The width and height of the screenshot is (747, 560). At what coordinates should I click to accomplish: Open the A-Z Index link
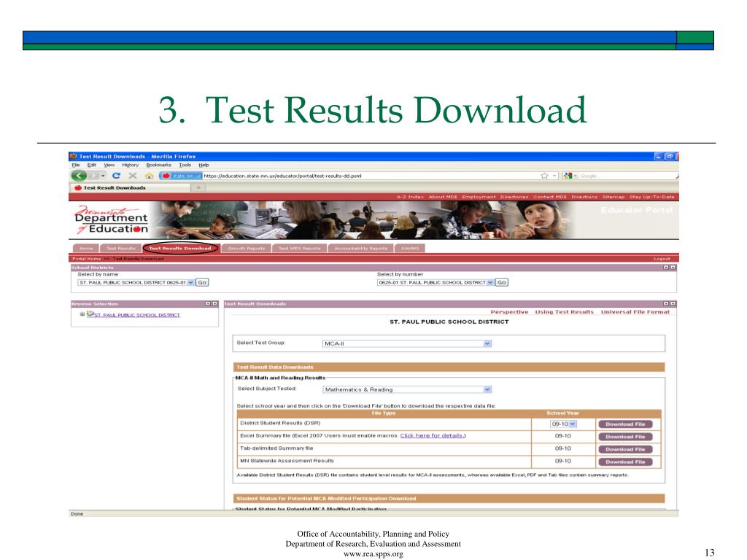[410, 197]
